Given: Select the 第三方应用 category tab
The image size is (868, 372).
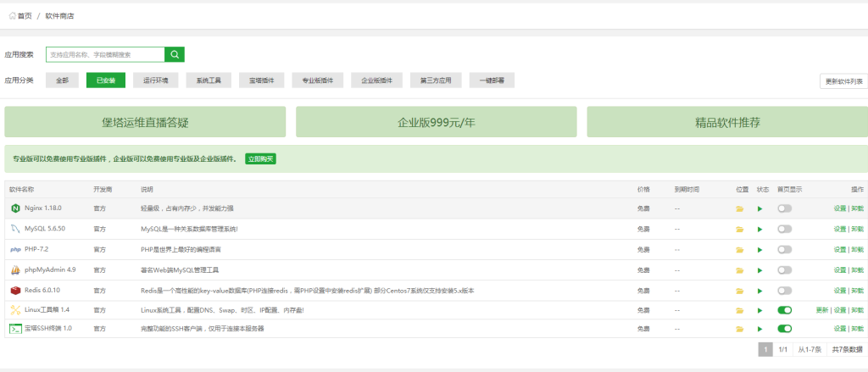Looking at the screenshot, I should [437, 81].
